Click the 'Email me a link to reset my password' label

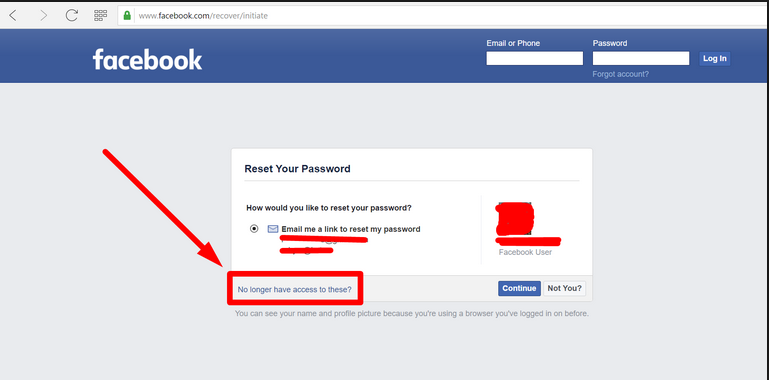coord(351,229)
